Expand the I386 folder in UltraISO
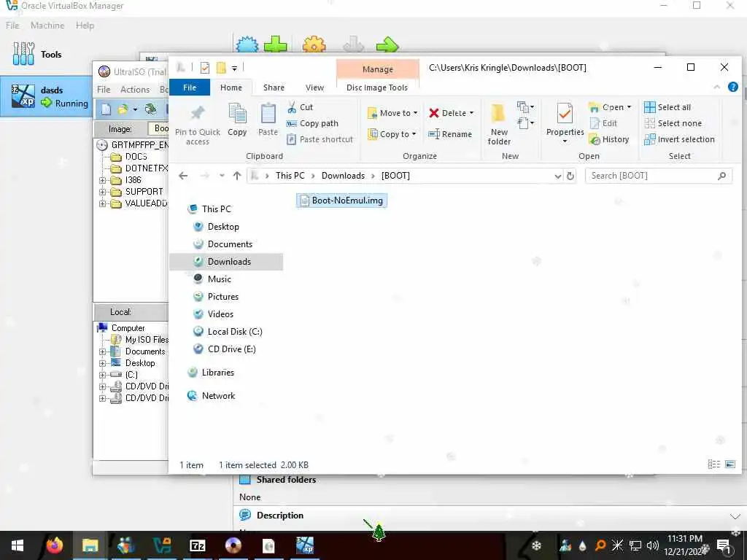This screenshot has height=560, width=747. [x=102, y=180]
